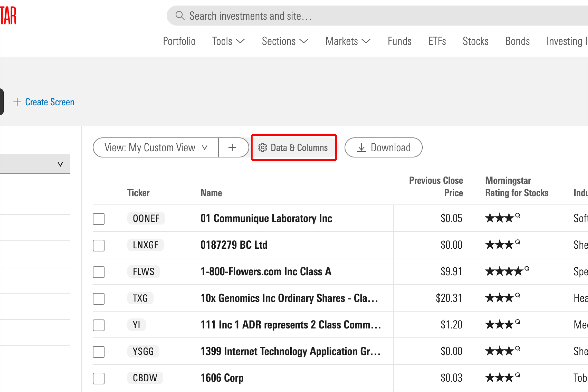Click the star rating for 01 Communique Laboratory
Screen dimensions: 588x392
coord(502,218)
